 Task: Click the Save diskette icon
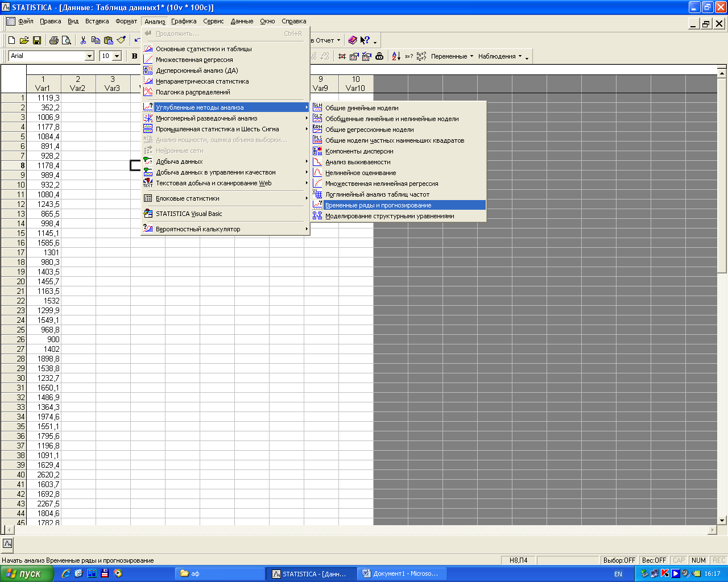(36, 40)
